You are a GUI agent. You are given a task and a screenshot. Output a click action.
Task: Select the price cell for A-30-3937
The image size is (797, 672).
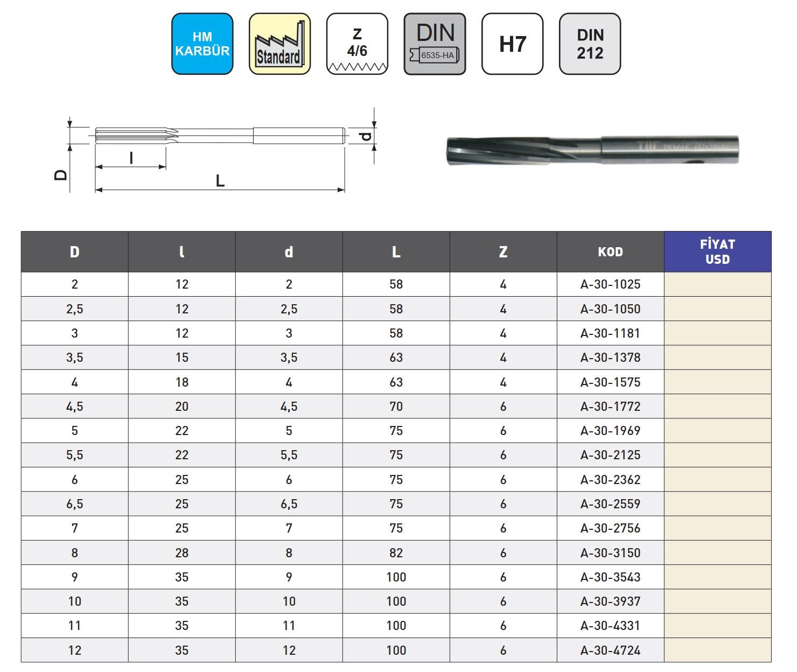point(717,601)
